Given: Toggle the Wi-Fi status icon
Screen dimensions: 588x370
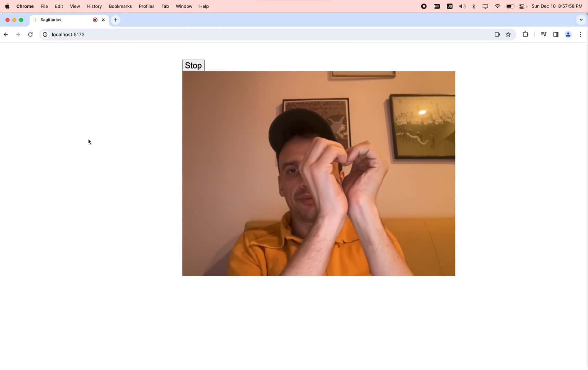Looking at the screenshot, I should pyautogui.click(x=497, y=6).
